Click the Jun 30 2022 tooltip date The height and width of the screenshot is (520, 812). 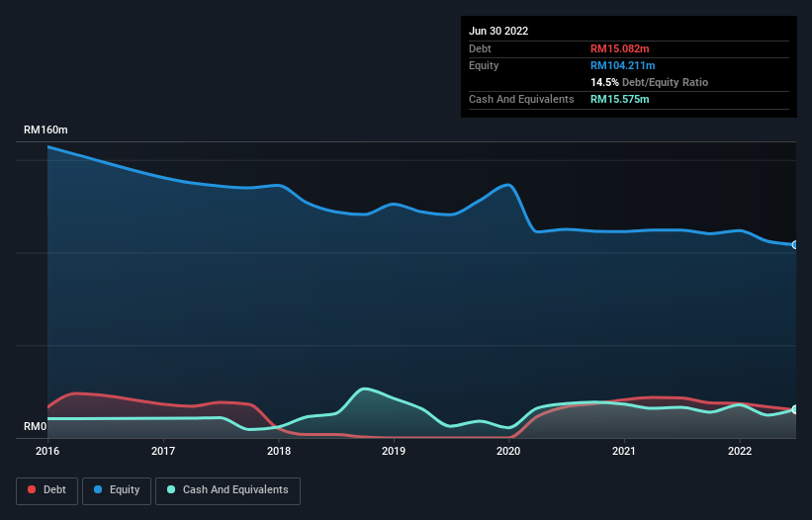[x=498, y=31]
